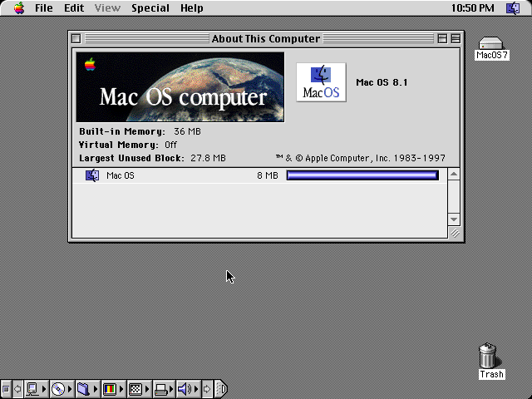The width and height of the screenshot is (532, 399).
Task: Expand the sound volume module arrow
Action: coord(196,389)
